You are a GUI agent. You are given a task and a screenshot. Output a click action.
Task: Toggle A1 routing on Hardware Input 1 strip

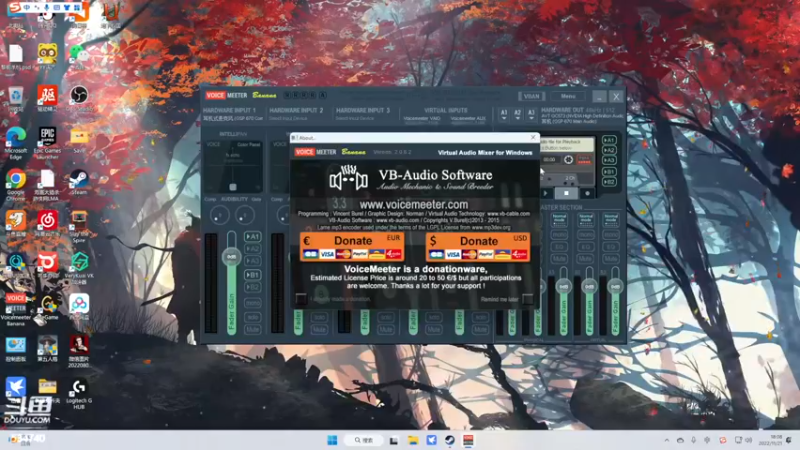(x=253, y=237)
